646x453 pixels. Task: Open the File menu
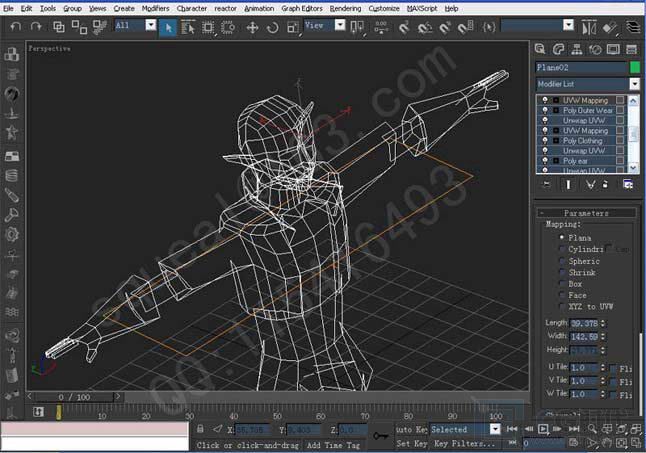8,8
